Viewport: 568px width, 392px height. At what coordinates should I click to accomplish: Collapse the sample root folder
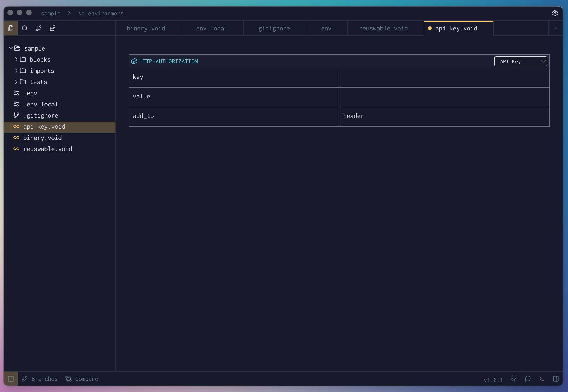(10, 48)
